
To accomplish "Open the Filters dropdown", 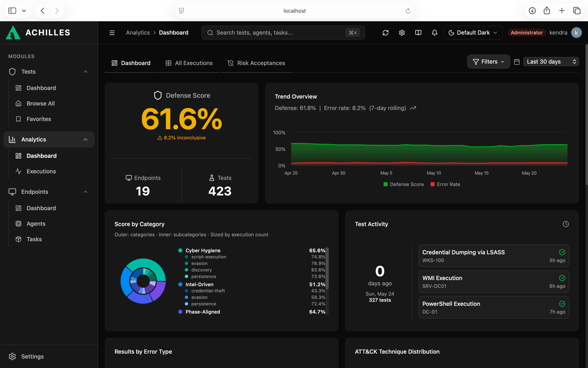I will click(x=488, y=62).
